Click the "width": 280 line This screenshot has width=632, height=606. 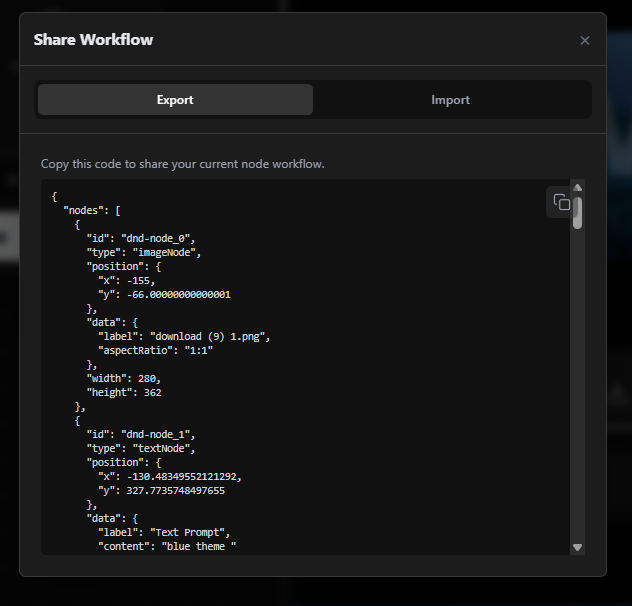124,379
